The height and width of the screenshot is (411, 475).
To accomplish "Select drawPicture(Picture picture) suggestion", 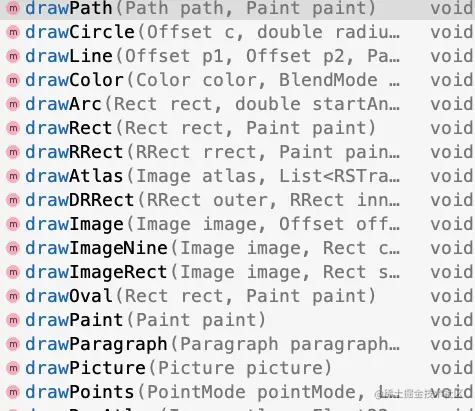I will [x=237, y=368].
